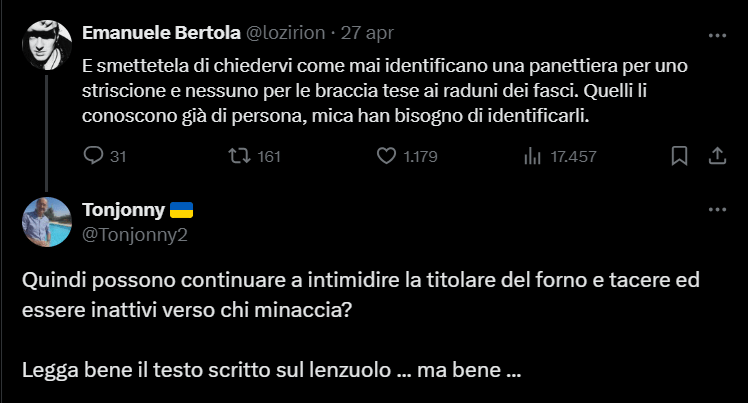Click the reply icon on Bertola's tweet
Viewport: 748px width, 403px height.
[93, 156]
